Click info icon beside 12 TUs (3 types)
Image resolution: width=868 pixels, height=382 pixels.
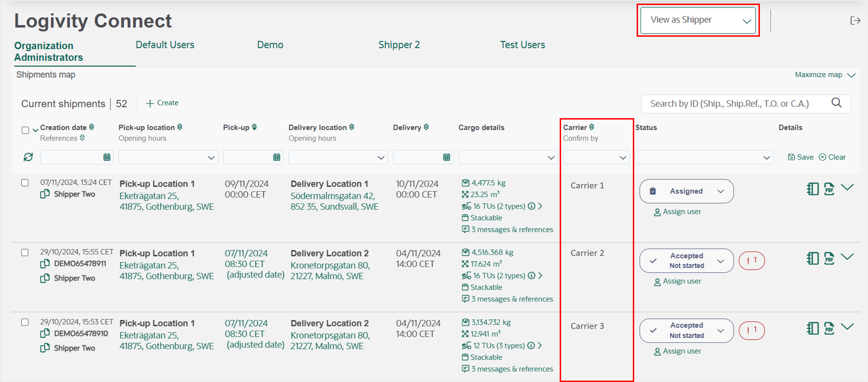[531, 346]
